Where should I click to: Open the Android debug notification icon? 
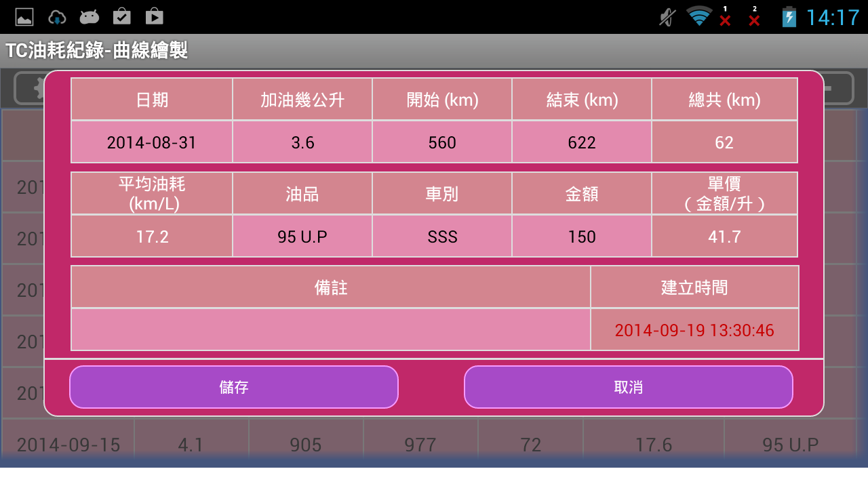pyautogui.click(x=90, y=17)
